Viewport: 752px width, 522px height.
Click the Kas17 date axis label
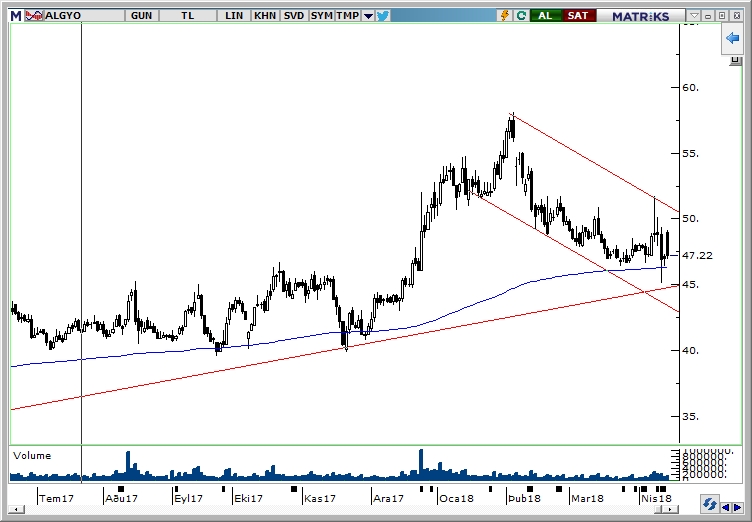[319, 498]
